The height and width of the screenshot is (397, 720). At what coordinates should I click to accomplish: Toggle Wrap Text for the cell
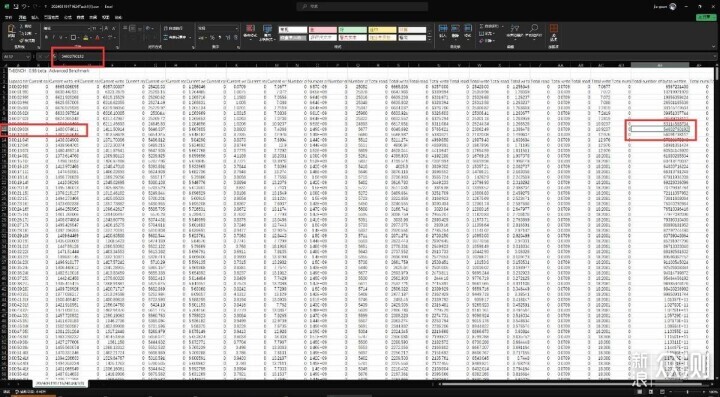coord(173,28)
